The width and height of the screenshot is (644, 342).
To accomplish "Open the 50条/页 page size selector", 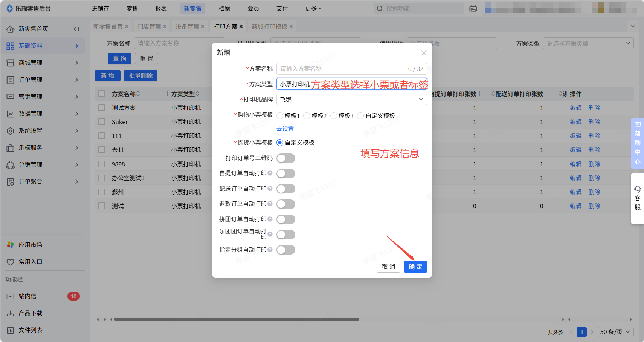I will click(x=615, y=332).
